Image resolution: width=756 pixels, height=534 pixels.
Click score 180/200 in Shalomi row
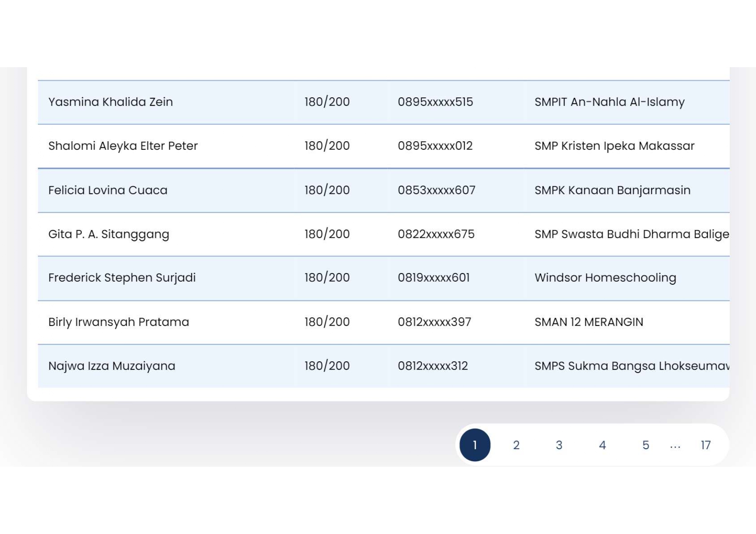pyautogui.click(x=327, y=146)
